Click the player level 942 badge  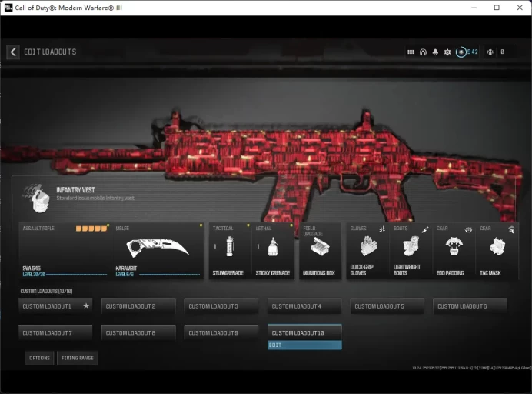[467, 52]
